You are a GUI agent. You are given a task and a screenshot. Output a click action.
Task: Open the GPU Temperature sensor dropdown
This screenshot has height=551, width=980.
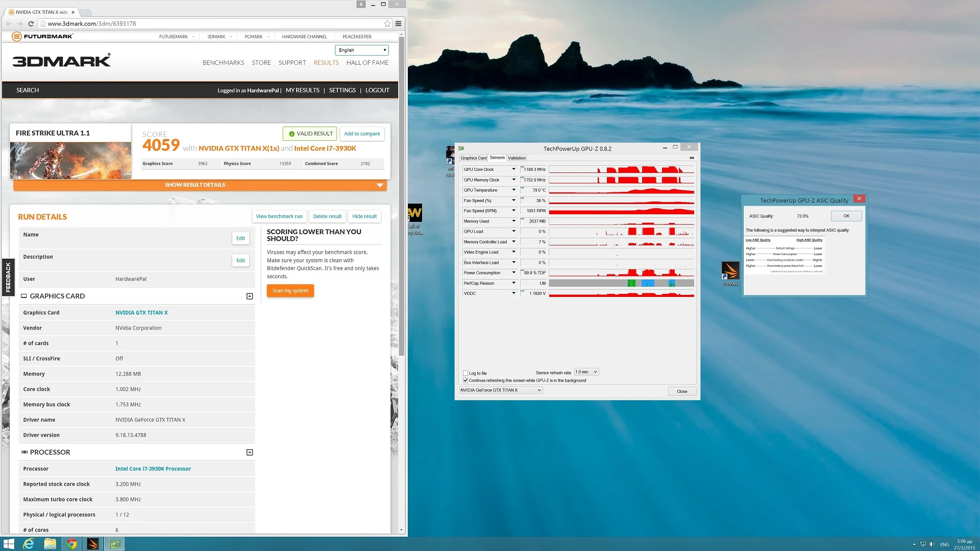(x=513, y=190)
